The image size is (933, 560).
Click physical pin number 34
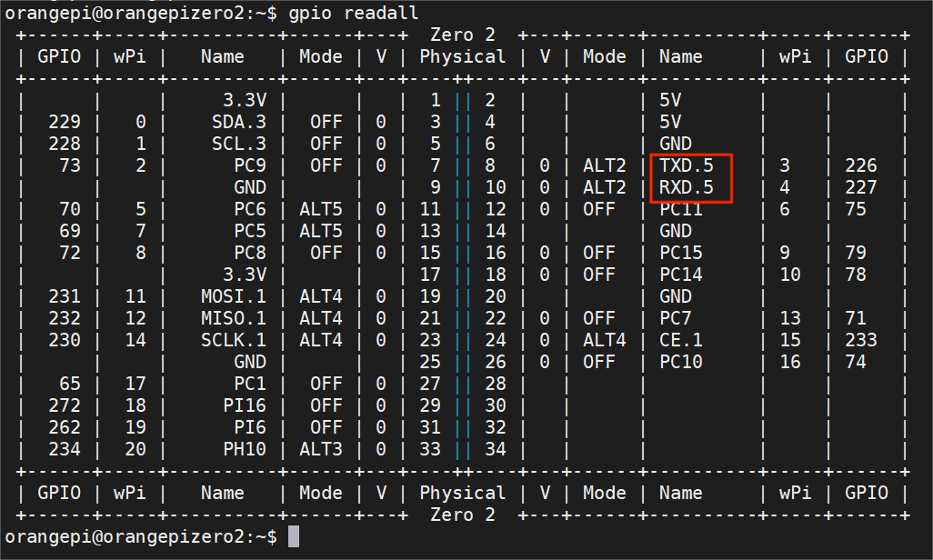495,449
